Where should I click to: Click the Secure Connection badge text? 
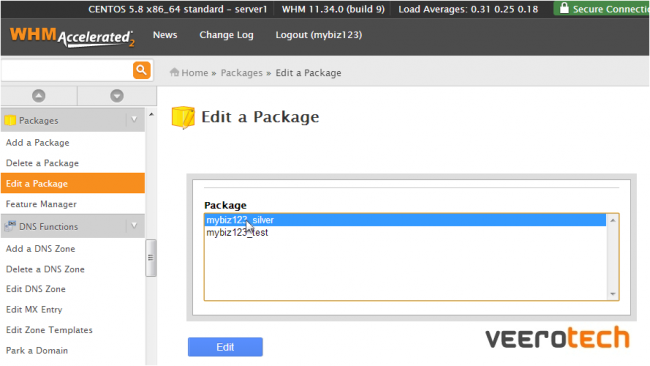pos(611,9)
